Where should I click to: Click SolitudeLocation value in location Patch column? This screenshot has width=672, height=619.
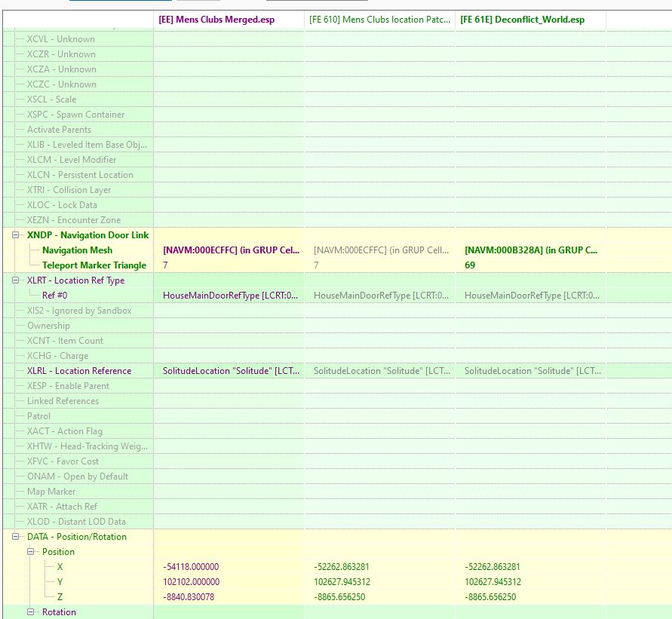pyautogui.click(x=382, y=371)
